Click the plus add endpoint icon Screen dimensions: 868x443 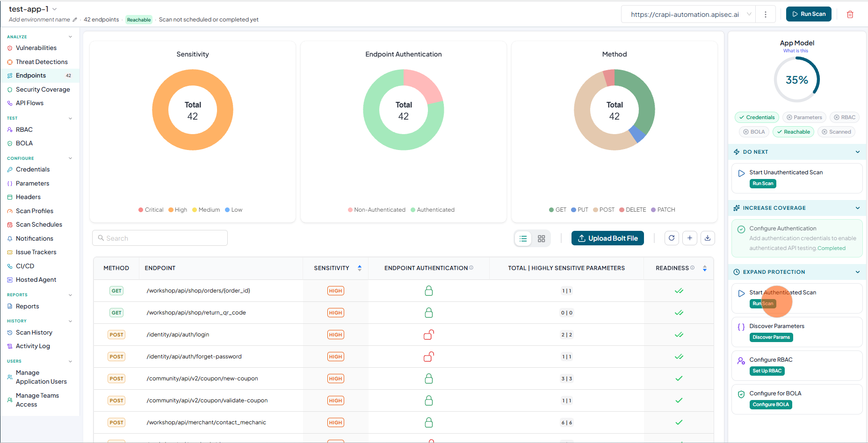click(690, 238)
